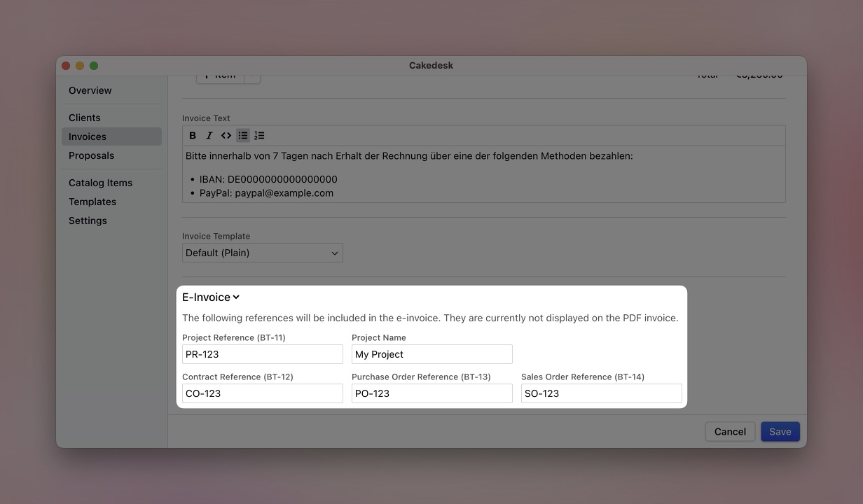Viewport: 863px width, 504px height.
Task: Go to the Overview page
Action: coord(90,90)
